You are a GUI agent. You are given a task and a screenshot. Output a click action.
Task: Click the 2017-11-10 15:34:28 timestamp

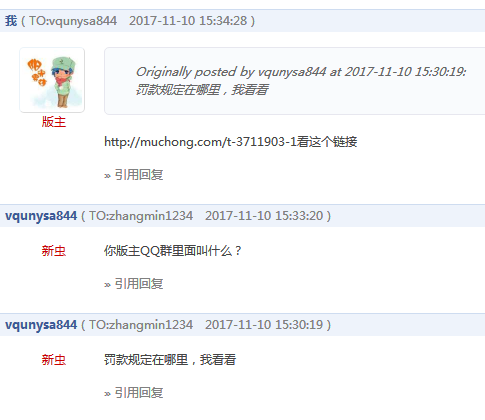pos(188,21)
